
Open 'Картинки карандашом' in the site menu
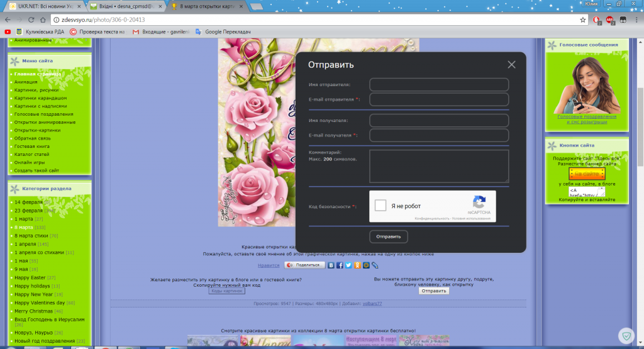(x=40, y=97)
